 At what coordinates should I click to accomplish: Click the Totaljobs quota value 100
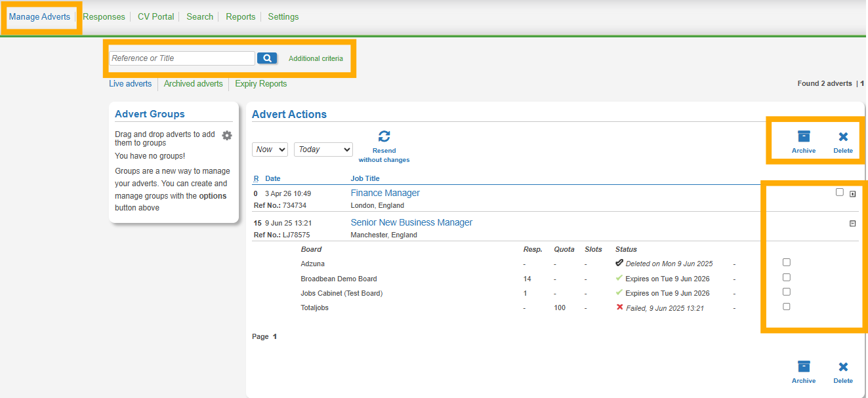(x=560, y=308)
